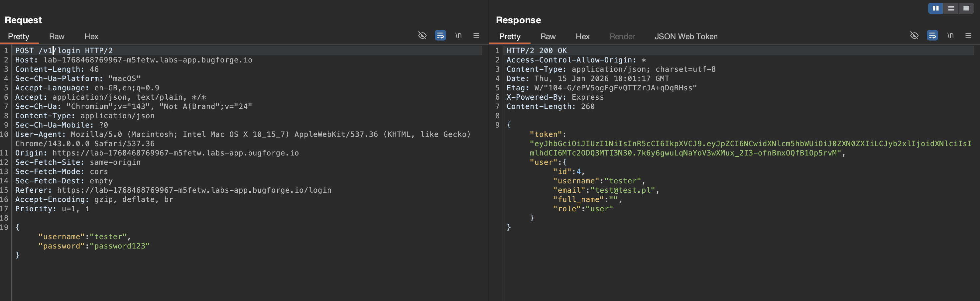Show newline characters in Response panel
Image resolution: width=980 pixels, height=301 pixels.
tap(950, 36)
